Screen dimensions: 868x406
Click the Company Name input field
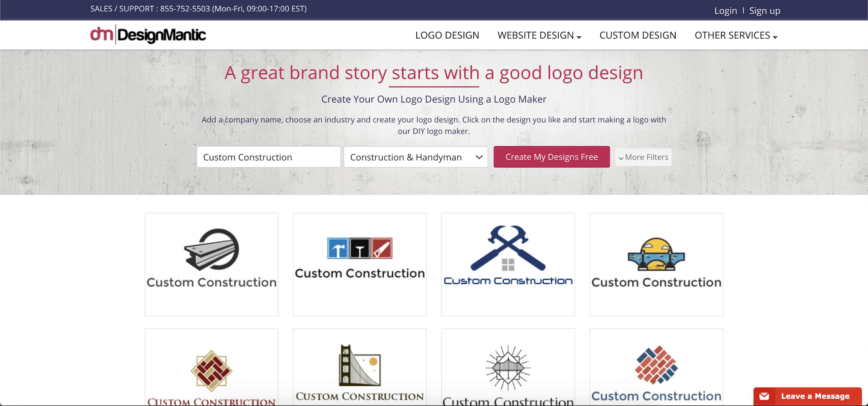[268, 157]
